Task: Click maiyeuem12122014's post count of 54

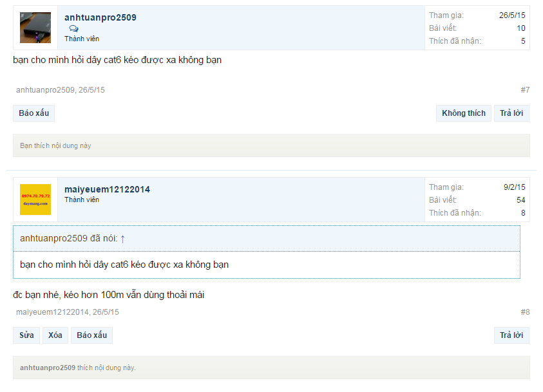Action: tap(520, 200)
